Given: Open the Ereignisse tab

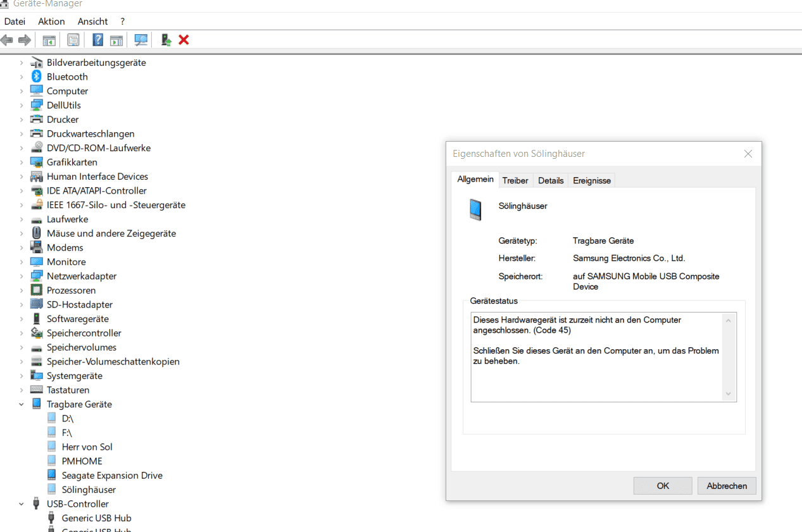Looking at the screenshot, I should (x=592, y=181).
